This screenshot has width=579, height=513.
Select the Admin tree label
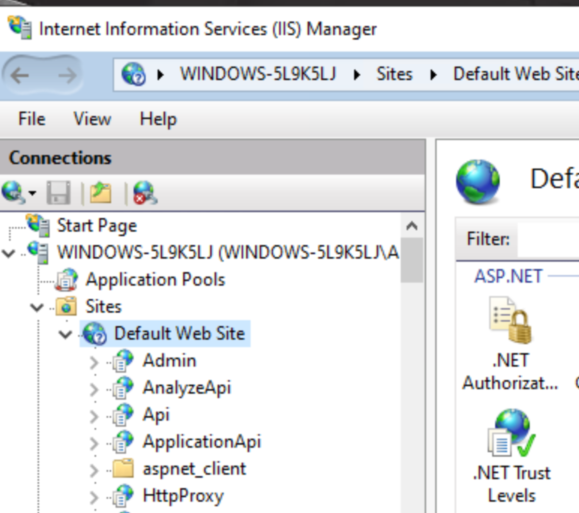coord(169,360)
